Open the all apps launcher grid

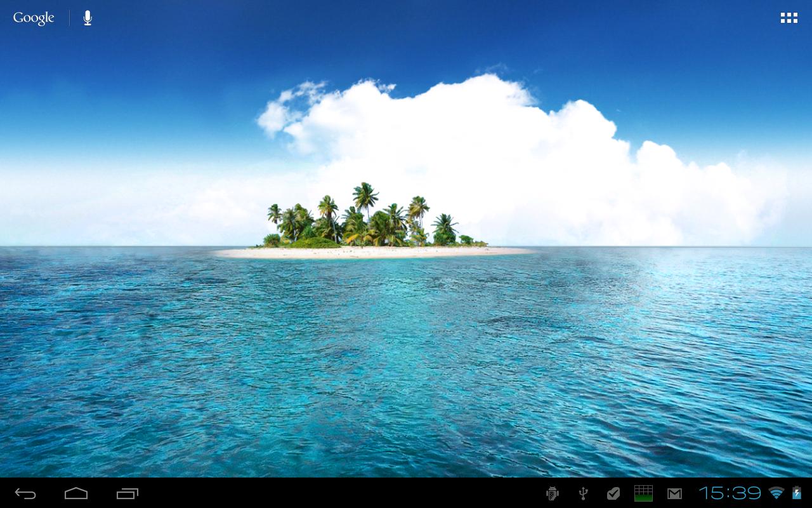[x=789, y=17]
